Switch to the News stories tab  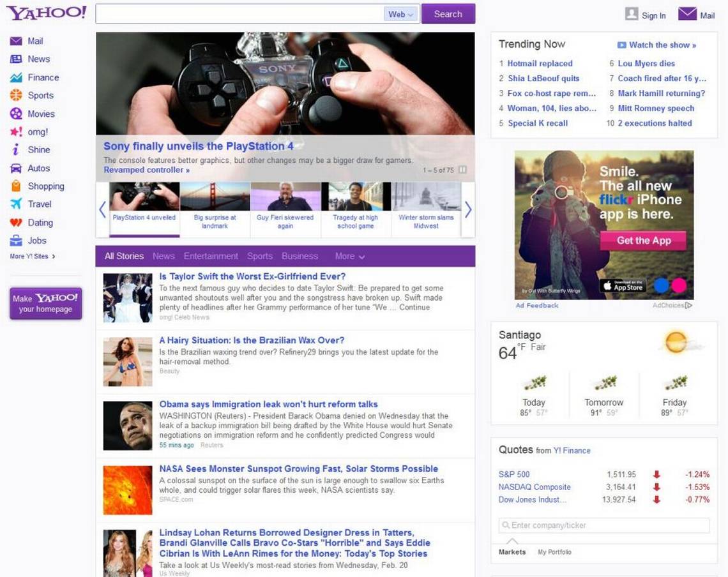coord(163,256)
